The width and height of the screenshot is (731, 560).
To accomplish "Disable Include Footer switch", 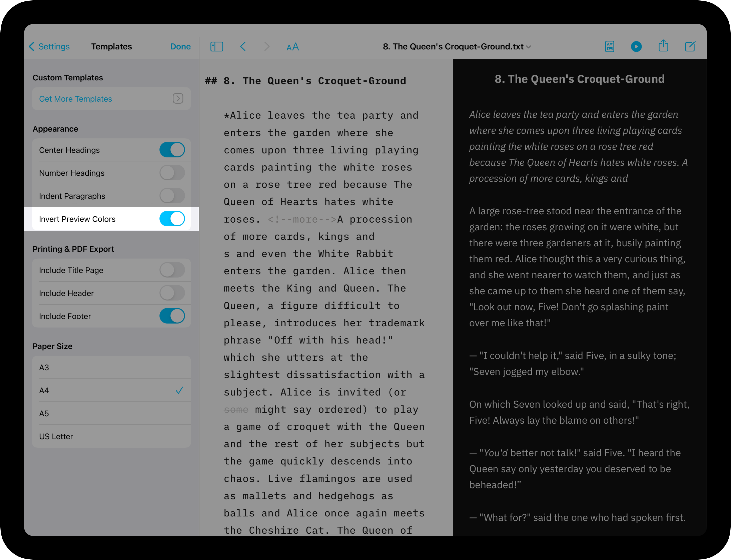I will pos(172,316).
